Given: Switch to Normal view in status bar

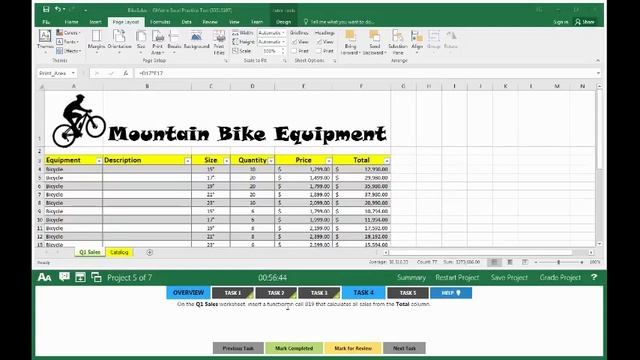Looking at the screenshot, I should (494, 262).
